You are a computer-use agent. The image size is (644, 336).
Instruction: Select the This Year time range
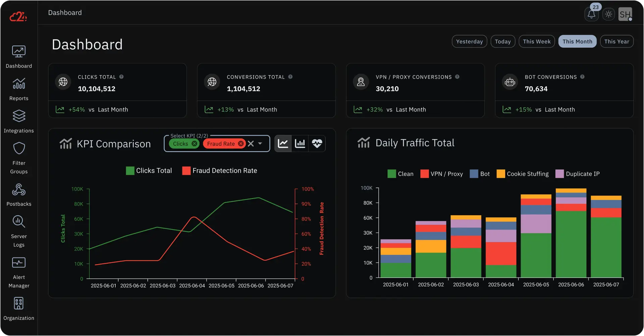coord(616,42)
